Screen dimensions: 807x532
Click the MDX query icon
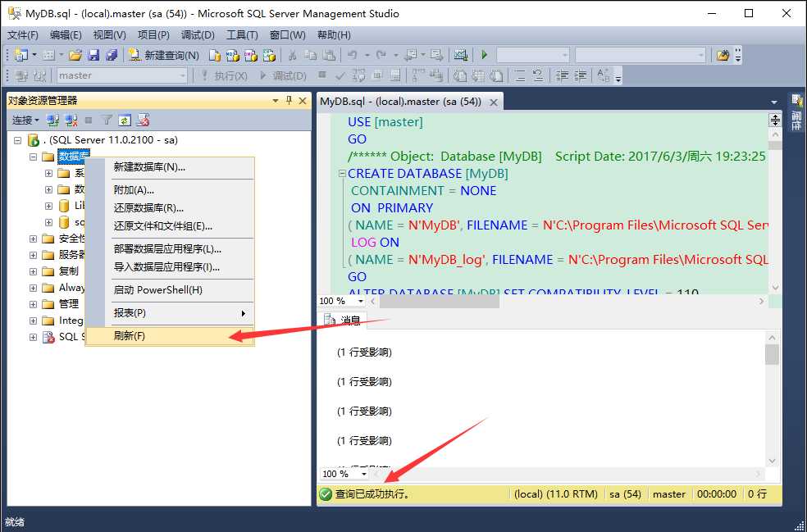click(233, 55)
